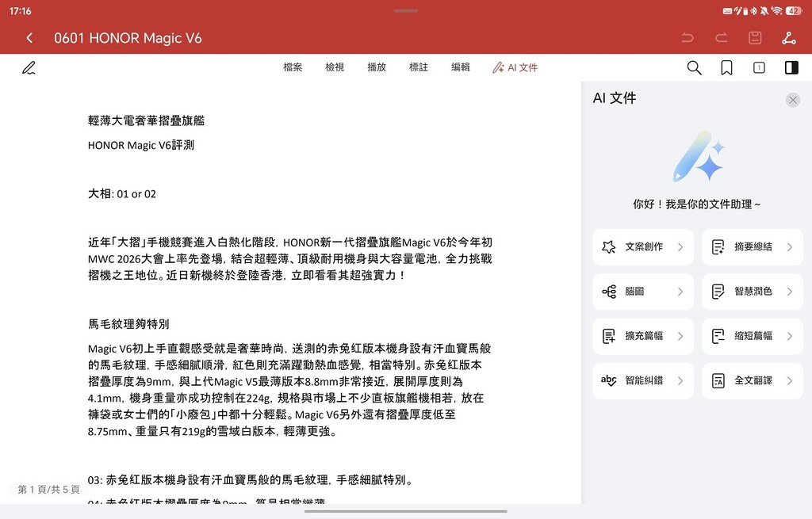Open the 播放 menu

377,67
